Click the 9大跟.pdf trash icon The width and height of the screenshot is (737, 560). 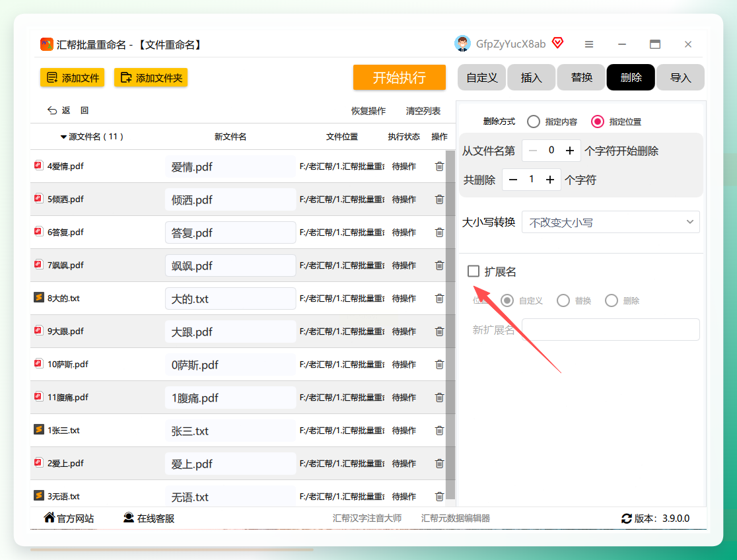(x=439, y=332)
